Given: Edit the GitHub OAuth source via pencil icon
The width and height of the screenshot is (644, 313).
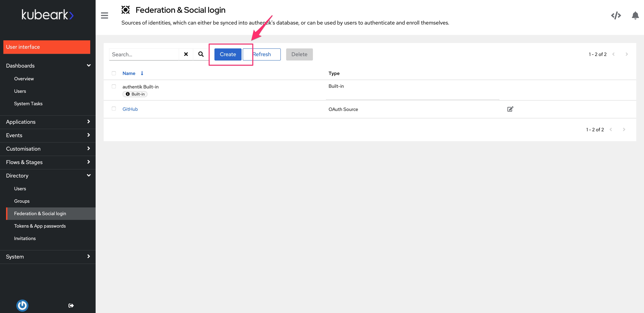Looking at the screenshot, I should (x=510, y=109).
